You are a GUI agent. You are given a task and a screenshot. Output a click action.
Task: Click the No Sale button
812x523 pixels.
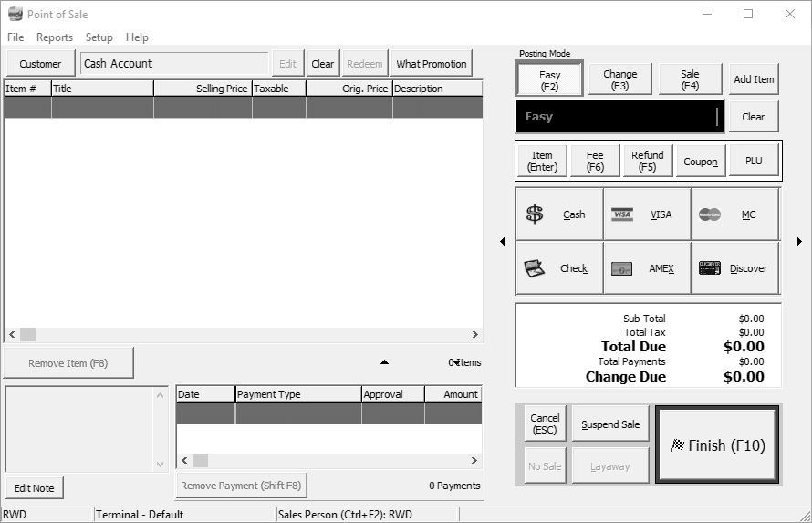545,466
